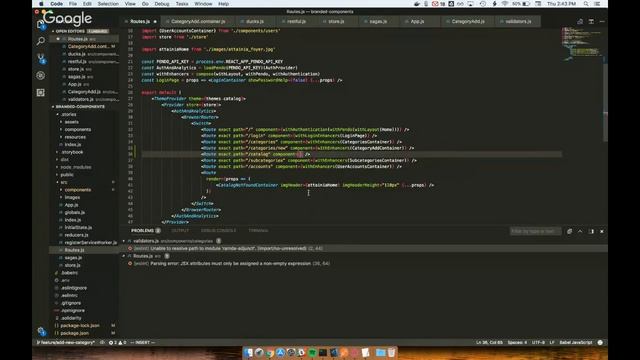
Task: Open the Debug view in activity bar
Action: tap(41, 76)
